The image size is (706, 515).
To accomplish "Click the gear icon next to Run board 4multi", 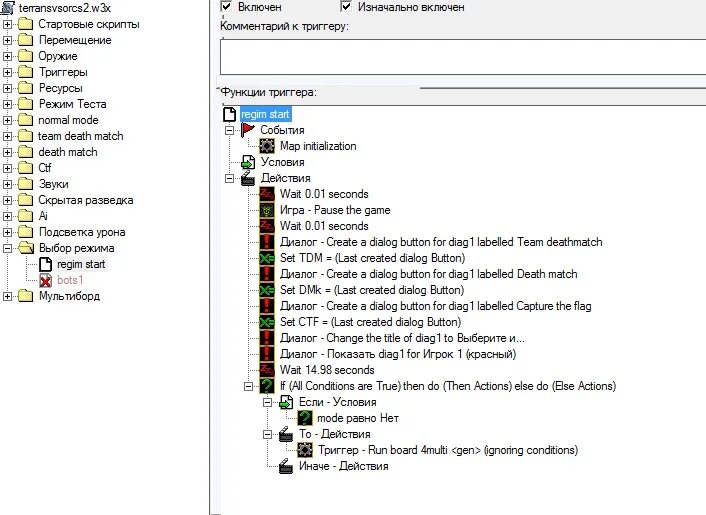I will [x=305, y=450].
